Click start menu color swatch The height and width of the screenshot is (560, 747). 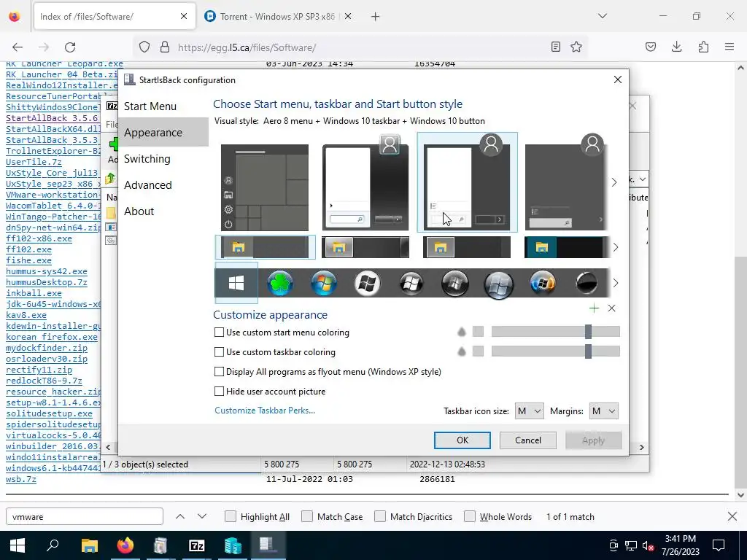pos(478,332)
